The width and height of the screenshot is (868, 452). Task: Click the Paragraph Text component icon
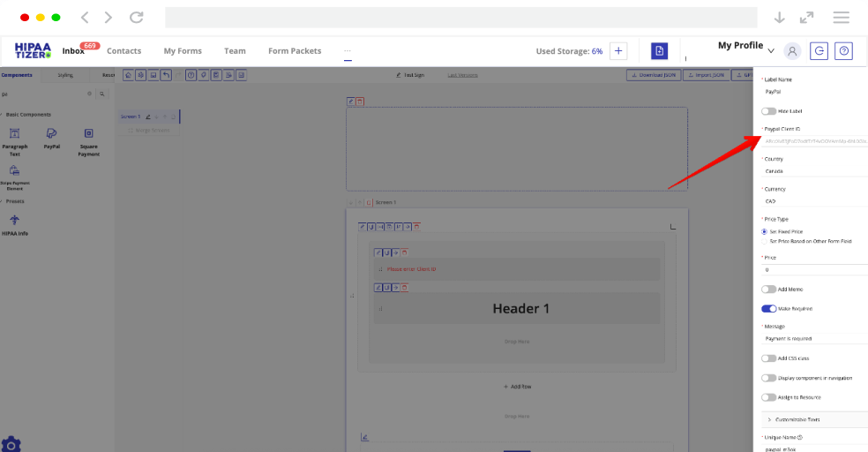[x=14, y=133]
